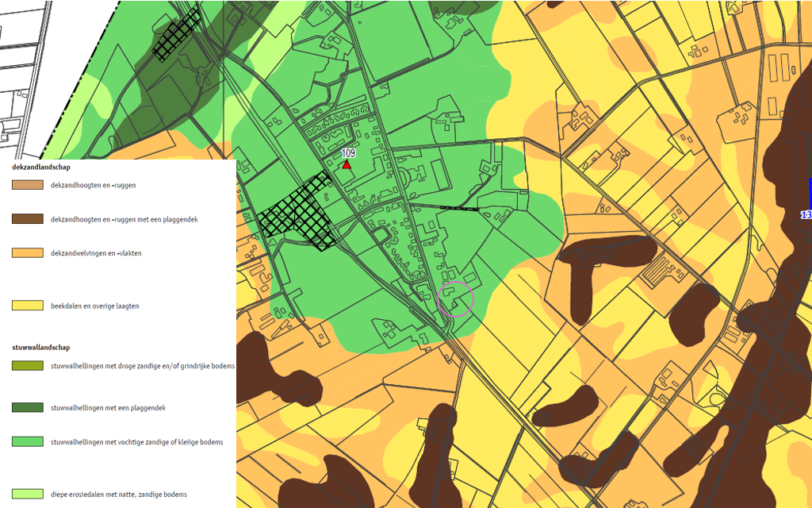
Task: Click text "diepe erosiedalen met natte, zandige bodems"
Action: tap(119, 495)
